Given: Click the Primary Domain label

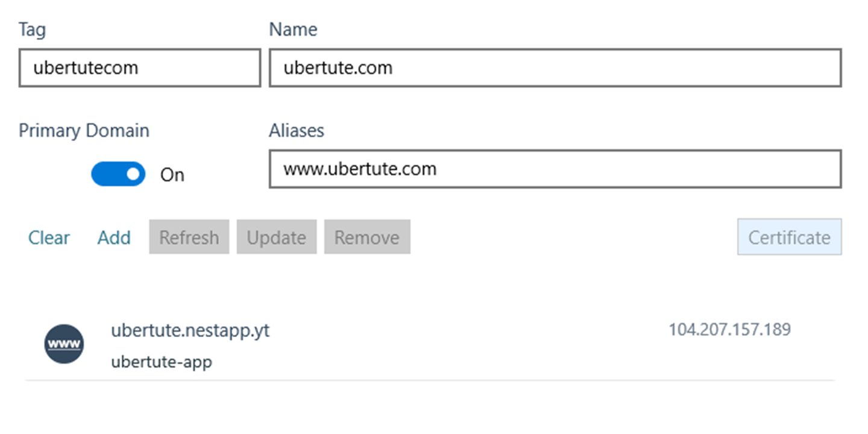Looking at the screenshot, I should click(84, 131).
